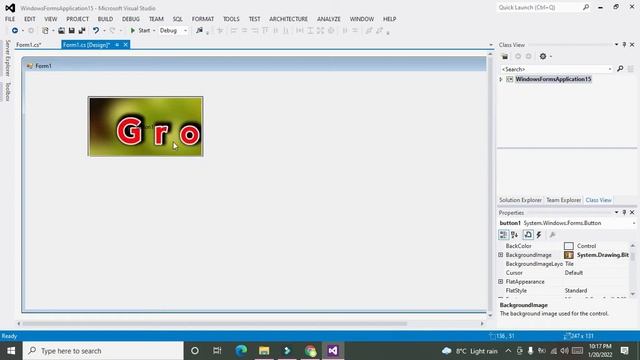Click the New Project toolbar icon

[x=45, y=31]
